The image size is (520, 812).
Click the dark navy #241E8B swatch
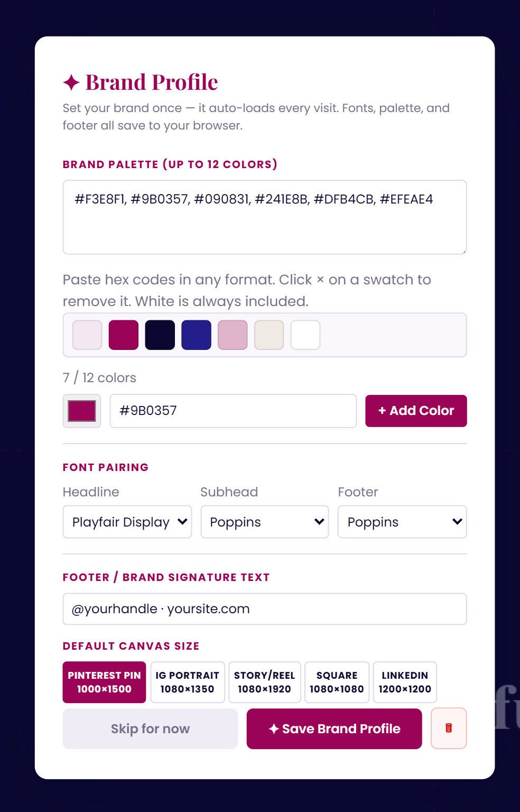196,335
